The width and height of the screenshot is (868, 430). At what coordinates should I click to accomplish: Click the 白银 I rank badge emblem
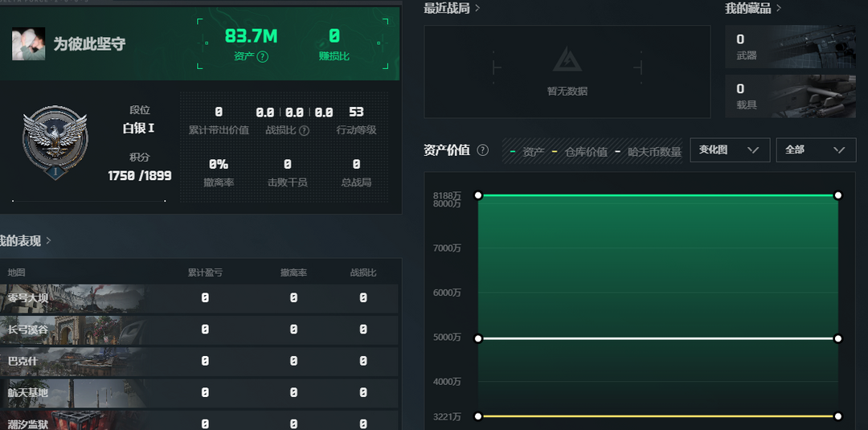[55, 144]
